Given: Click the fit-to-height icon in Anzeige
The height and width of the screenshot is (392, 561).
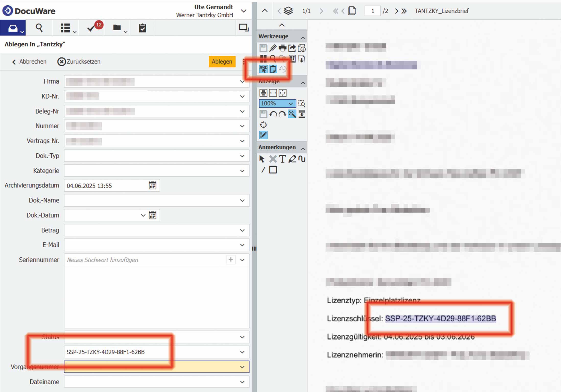Looking at the screenshot, I should tap(263, 93).
